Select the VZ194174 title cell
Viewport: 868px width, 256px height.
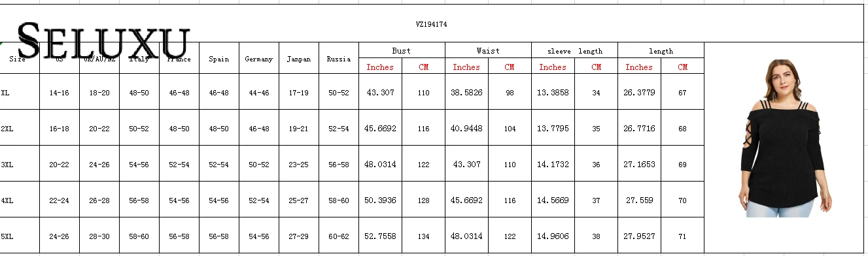(x=432, y=24)
